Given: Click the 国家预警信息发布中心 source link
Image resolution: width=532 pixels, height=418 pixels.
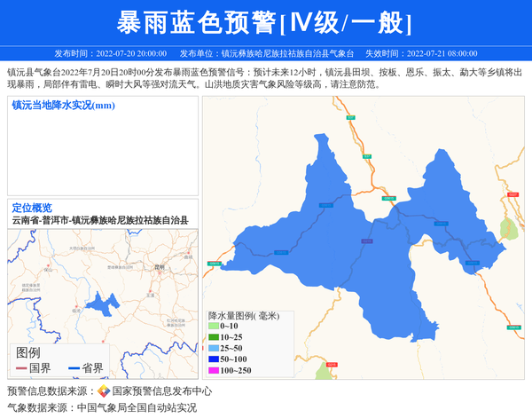Looking at the screenshot, I should point(161,390).
